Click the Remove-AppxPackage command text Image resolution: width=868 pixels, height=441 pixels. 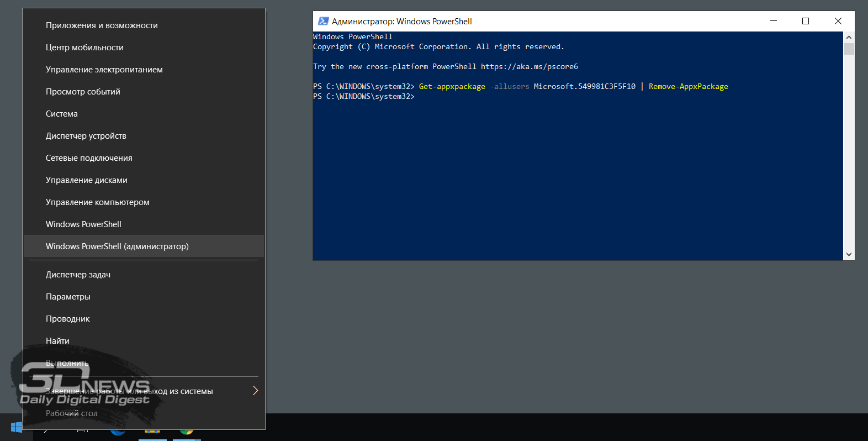pyautogui.click(x=689, y=87)
